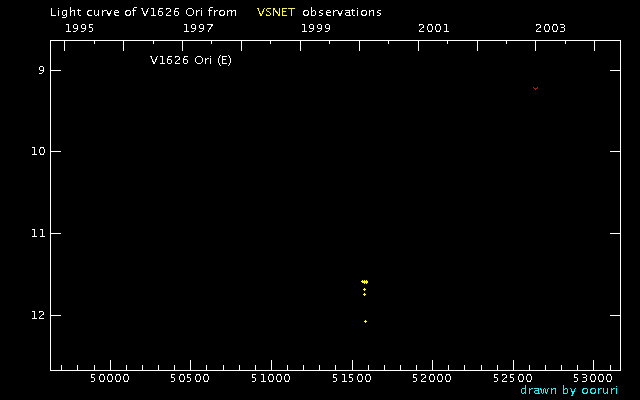The image size is (640, 400).
Task: Click the cyan 'drawn by ooruri' credit
Action: (x=569, y=390)
